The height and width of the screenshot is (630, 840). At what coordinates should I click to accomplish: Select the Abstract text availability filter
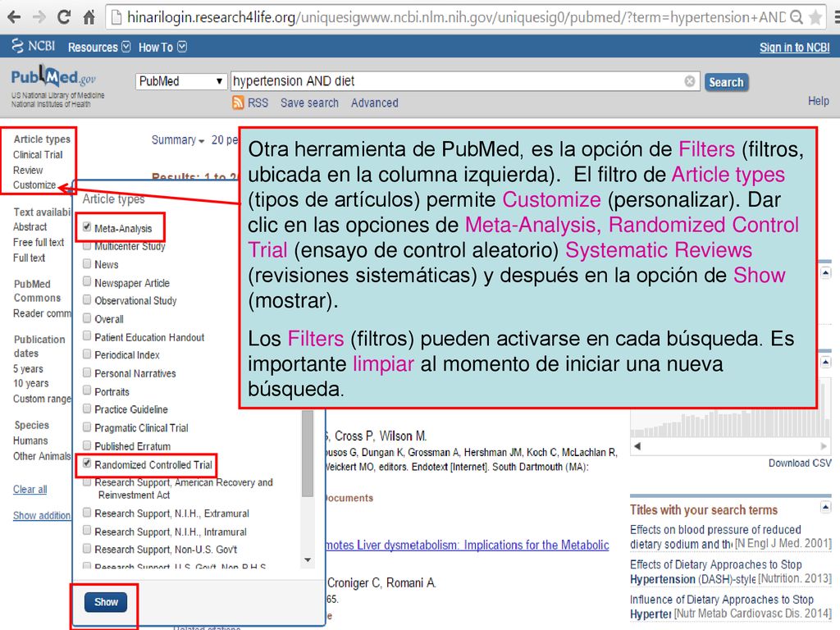30,227
